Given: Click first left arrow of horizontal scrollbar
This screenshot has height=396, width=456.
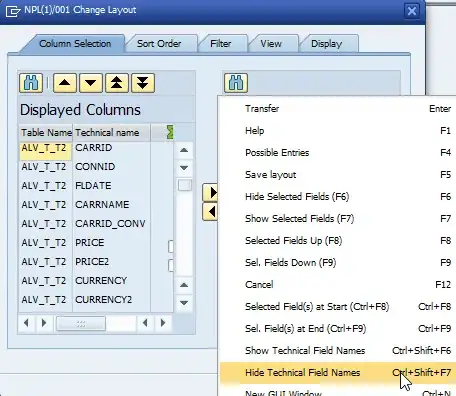Looking at the screenshot, I should [x=26, y=323].
